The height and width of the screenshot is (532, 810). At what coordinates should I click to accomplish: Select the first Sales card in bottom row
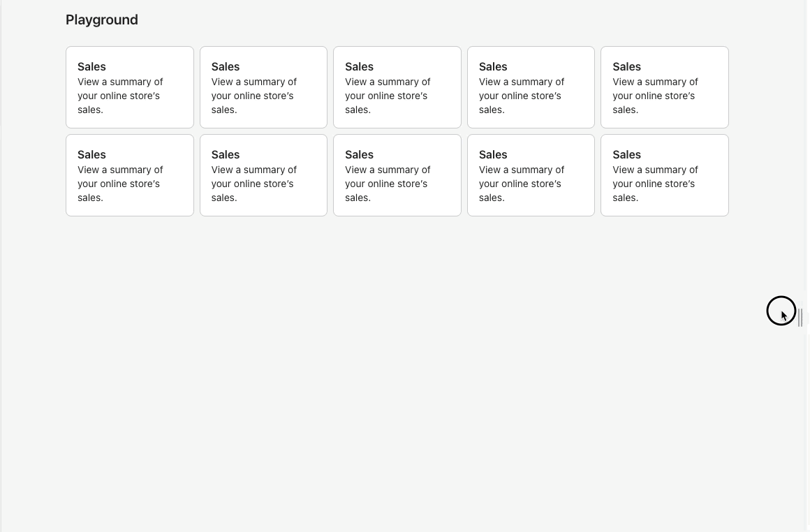point(129,175)
